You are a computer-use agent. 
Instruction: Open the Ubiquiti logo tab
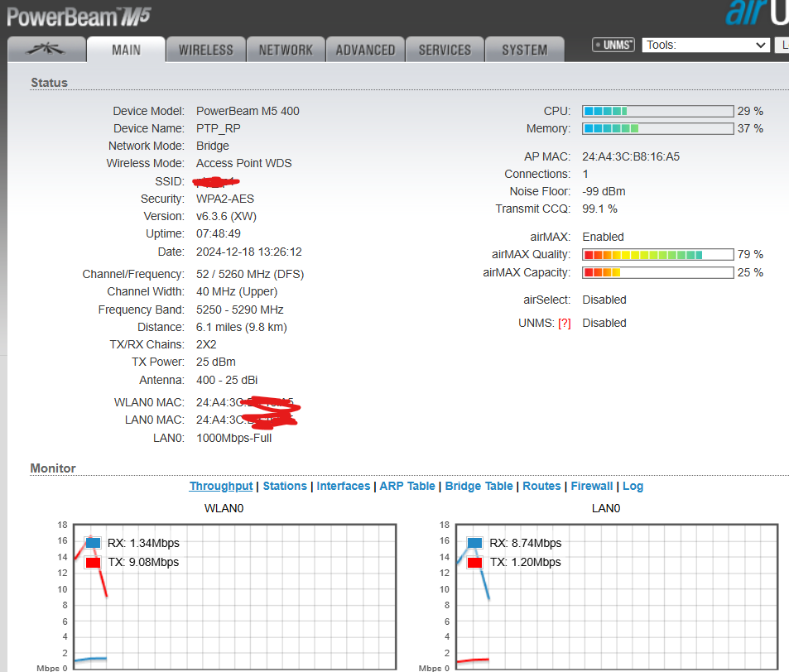click(46, 50)
